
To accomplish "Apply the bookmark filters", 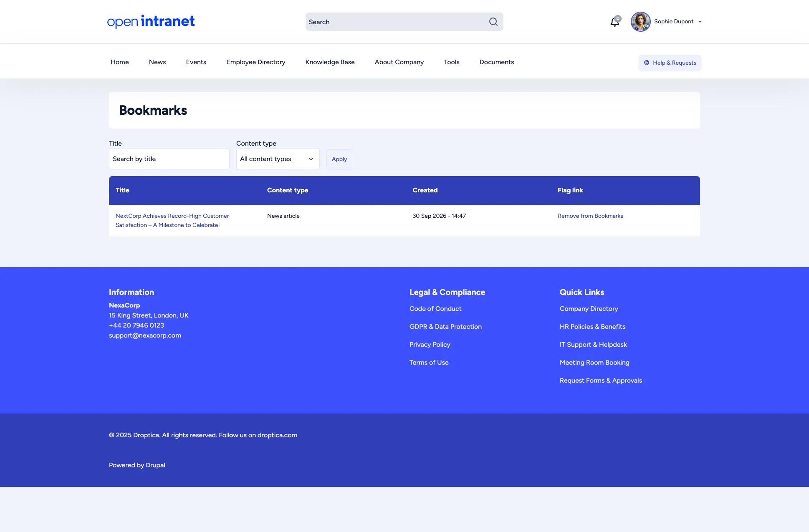I will tap(339, 159).
